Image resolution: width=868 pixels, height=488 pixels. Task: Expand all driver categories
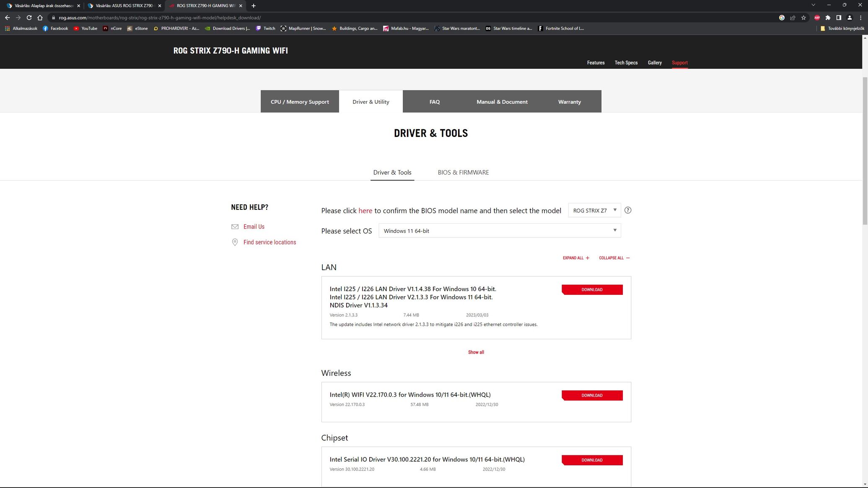coord(576,258)
